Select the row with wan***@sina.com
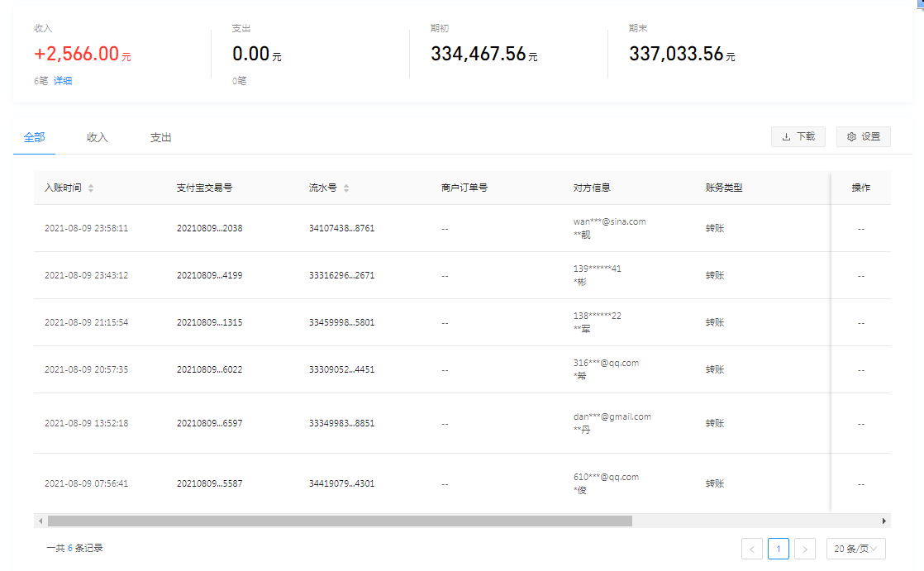 tap(609, 221)
